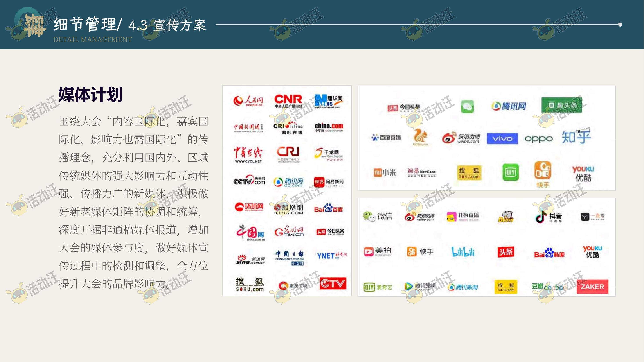Click the green iQIYI square icon
The width and height of the screenshot is (644, 362).
[510, 172]
